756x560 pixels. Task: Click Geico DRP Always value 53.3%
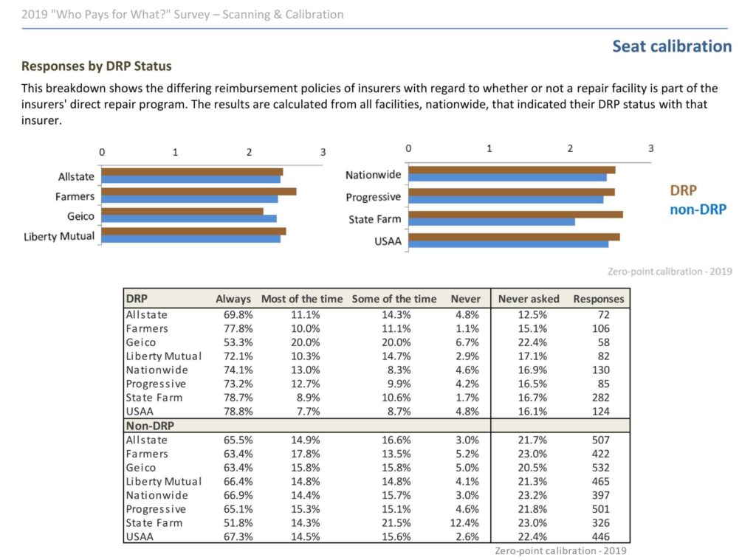[238, 342]
